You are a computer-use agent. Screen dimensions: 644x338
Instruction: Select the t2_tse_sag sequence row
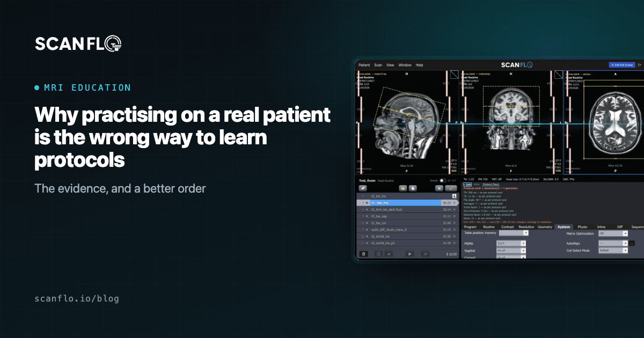[408, 216]
